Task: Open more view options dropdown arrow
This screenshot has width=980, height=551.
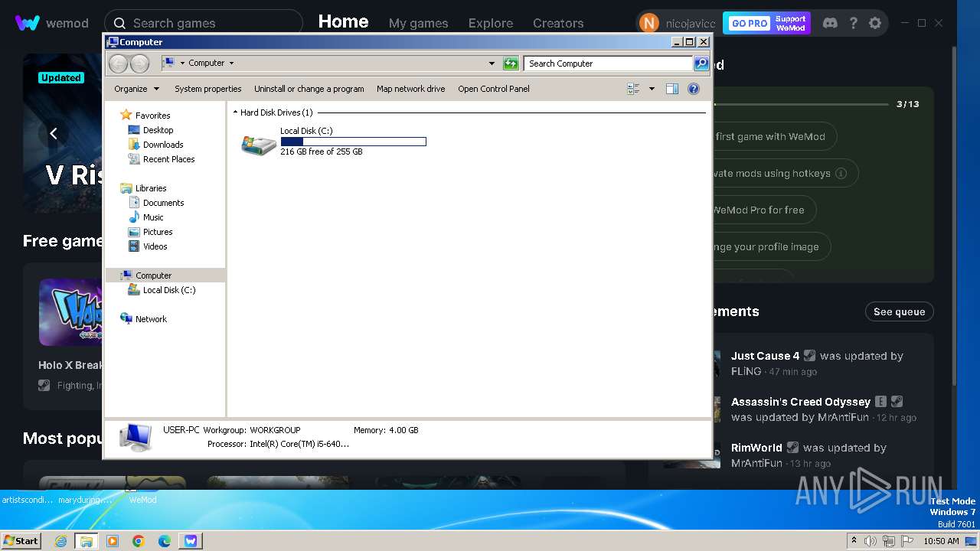Action: (652, 89)
